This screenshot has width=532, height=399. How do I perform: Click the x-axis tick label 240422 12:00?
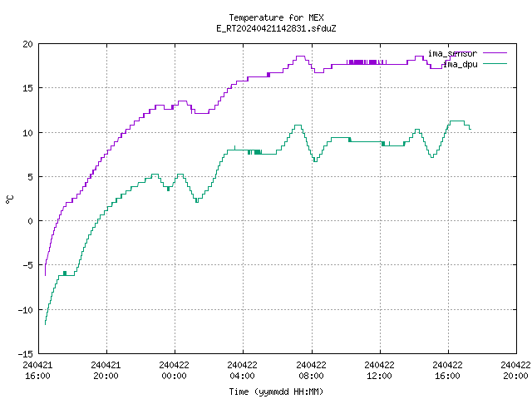point(379,371)
